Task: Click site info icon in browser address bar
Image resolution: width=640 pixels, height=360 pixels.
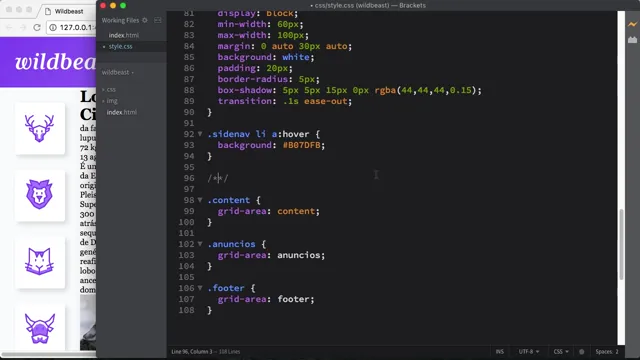Action: [x=53, y=27]
